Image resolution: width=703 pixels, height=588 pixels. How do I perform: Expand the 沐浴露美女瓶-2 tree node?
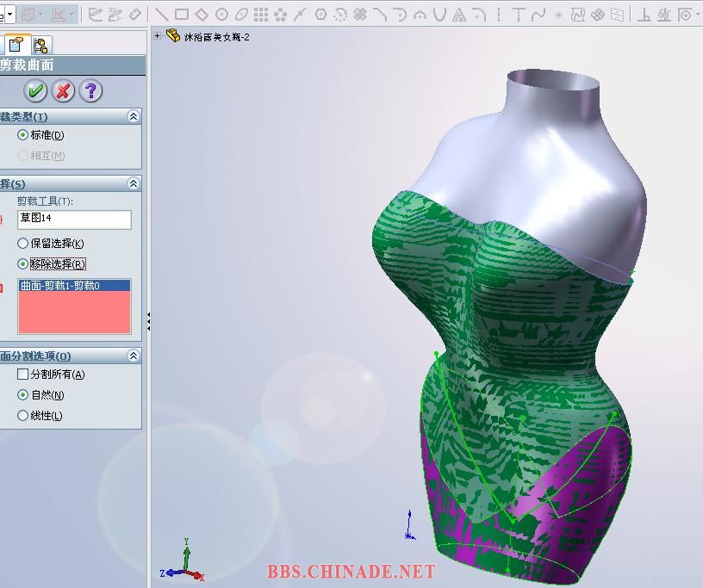157,35
